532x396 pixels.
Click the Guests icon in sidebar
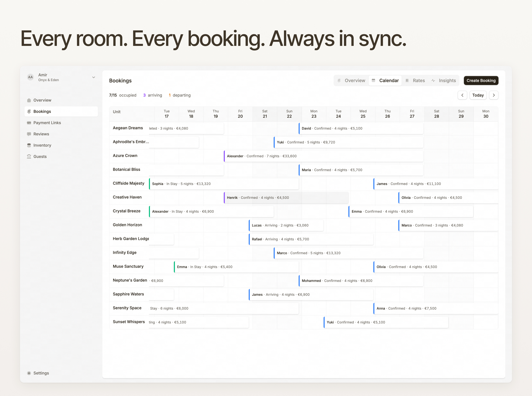[29, 157]
